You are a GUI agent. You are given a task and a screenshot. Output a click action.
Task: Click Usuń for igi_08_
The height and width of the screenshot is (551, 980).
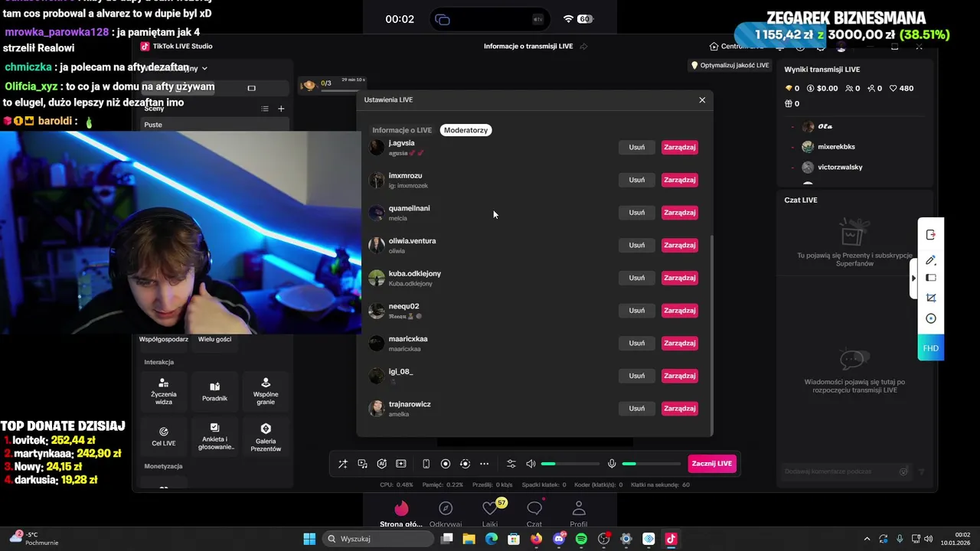coord(637,376)
